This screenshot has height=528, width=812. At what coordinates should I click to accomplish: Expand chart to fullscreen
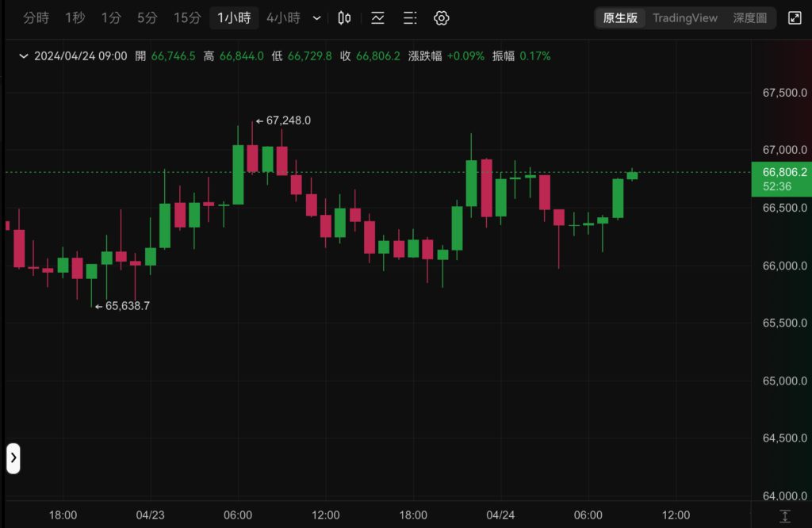click(x=795, y=18)
